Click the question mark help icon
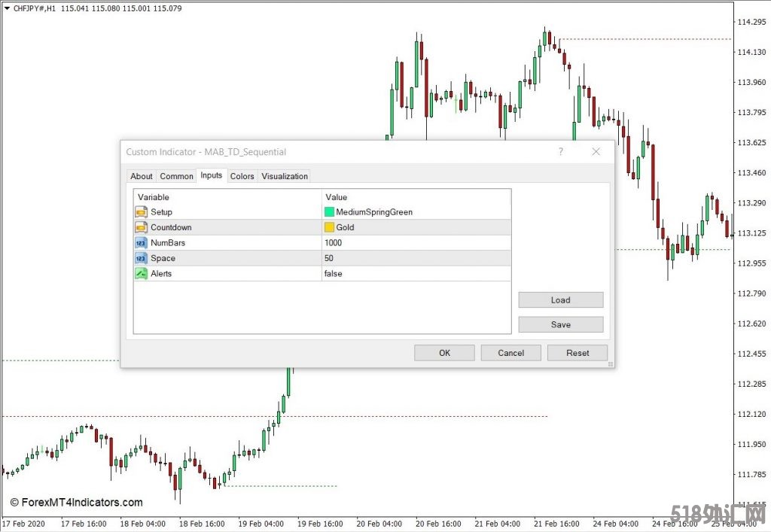The width and height of the screenshot is (771, 532). point(560,152)
